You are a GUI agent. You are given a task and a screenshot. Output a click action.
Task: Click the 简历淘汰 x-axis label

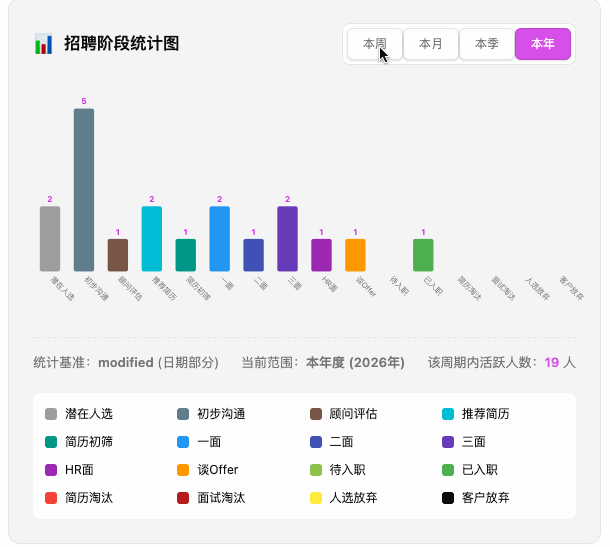pos(470,288)
